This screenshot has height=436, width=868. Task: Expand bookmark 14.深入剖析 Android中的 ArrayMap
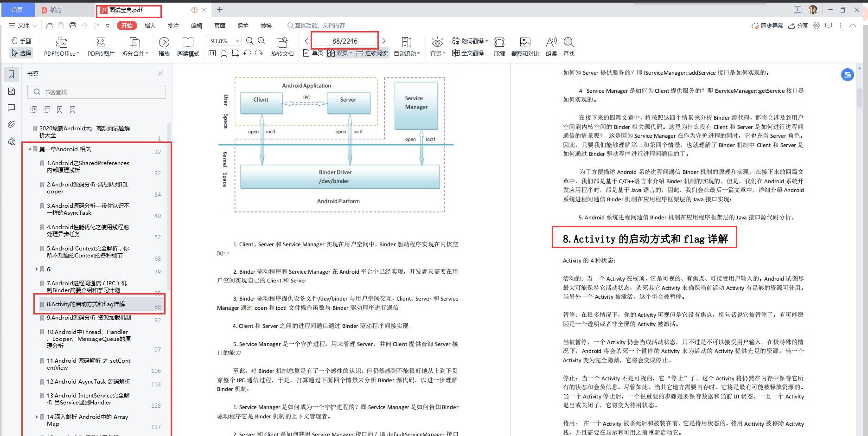(x=37, y=417)
